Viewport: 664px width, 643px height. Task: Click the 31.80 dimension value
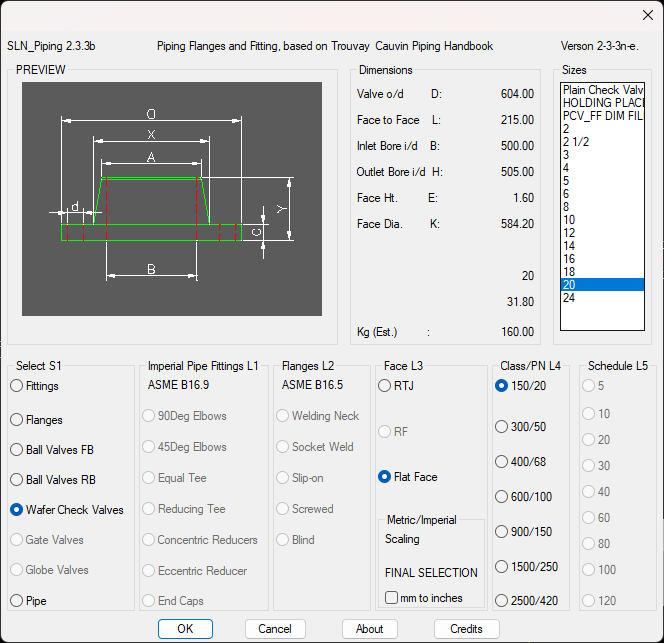point(520,302)
